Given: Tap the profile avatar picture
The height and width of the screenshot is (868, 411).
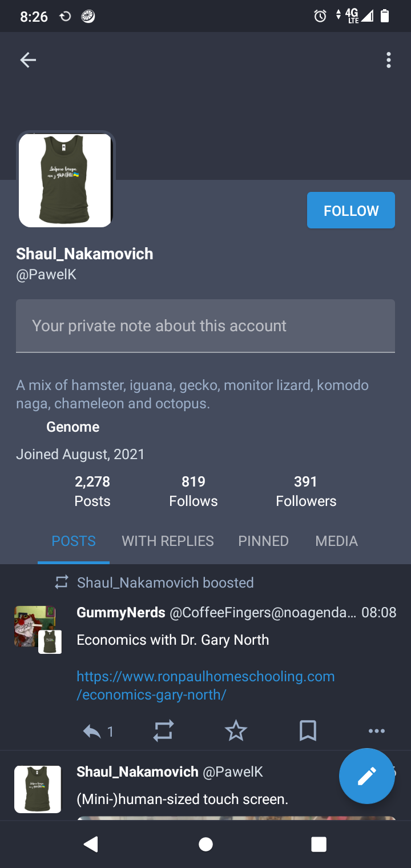Looking at the screenshot, I should pos(66,180).
